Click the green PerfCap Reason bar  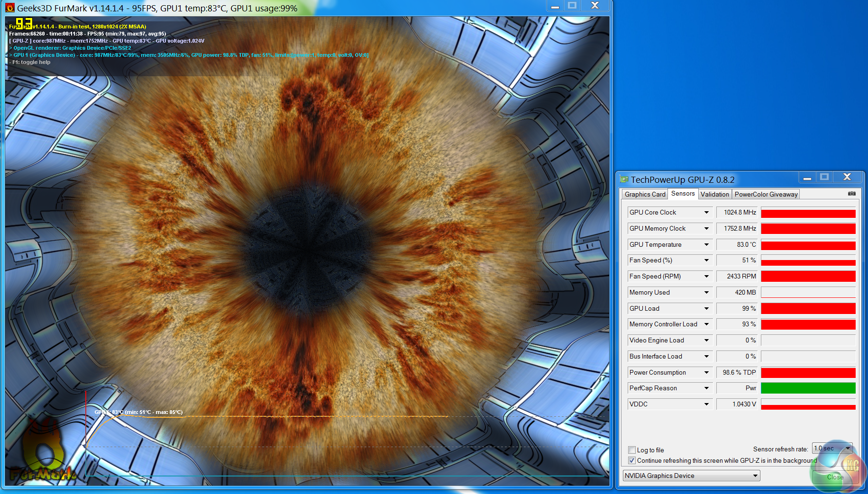tap(808, 388)
